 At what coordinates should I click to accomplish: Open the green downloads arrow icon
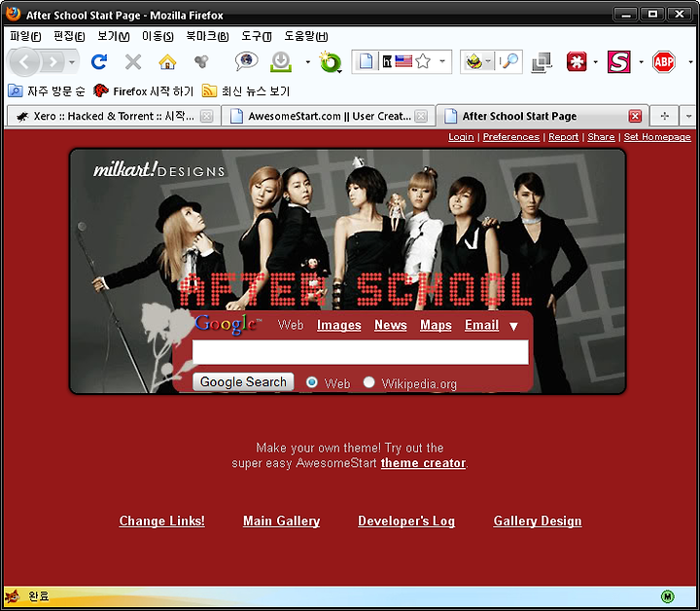[x=281, y=61]
